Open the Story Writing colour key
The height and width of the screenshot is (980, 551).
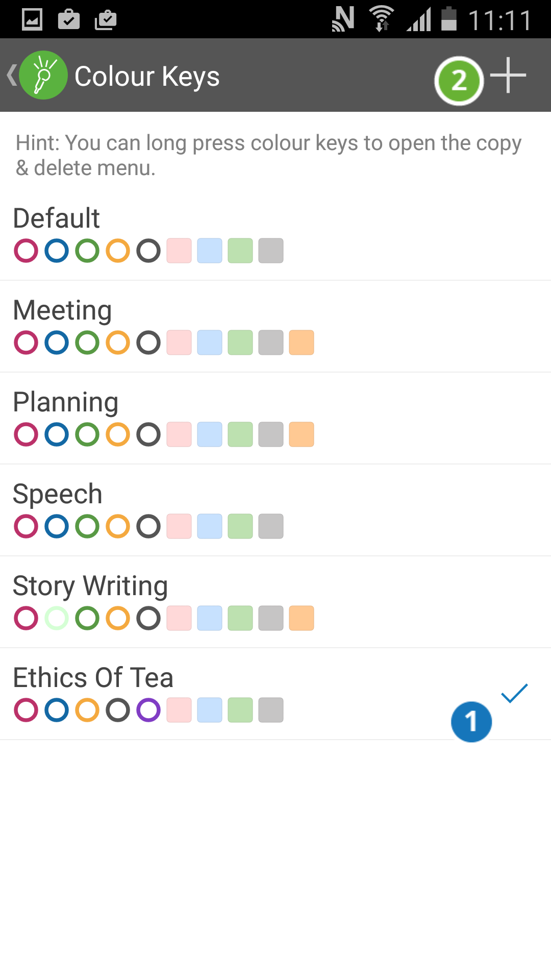tap(90, 586)
